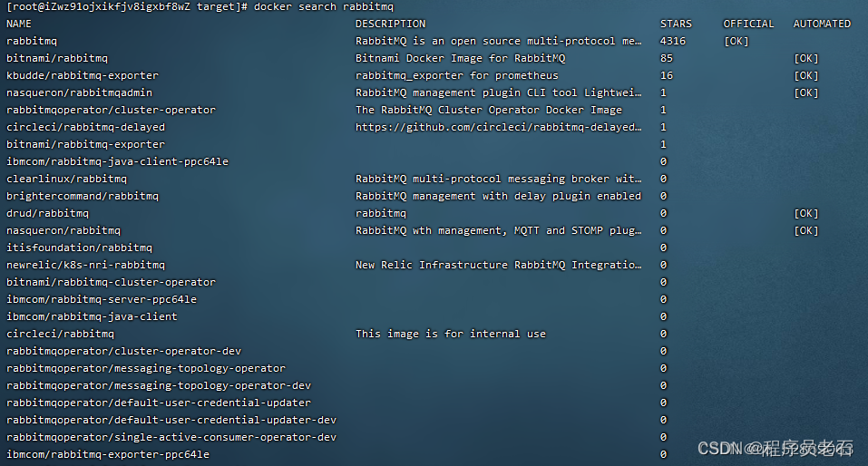Click the 'rabbitmq' description in drud row
Image resolution: width=868 pixels, height=466 pixels.
tap(381, 212)
